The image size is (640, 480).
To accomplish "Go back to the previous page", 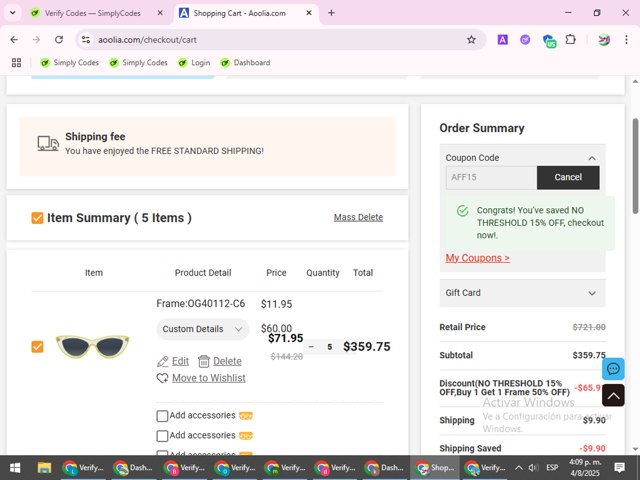I will (x=14, y=40).
